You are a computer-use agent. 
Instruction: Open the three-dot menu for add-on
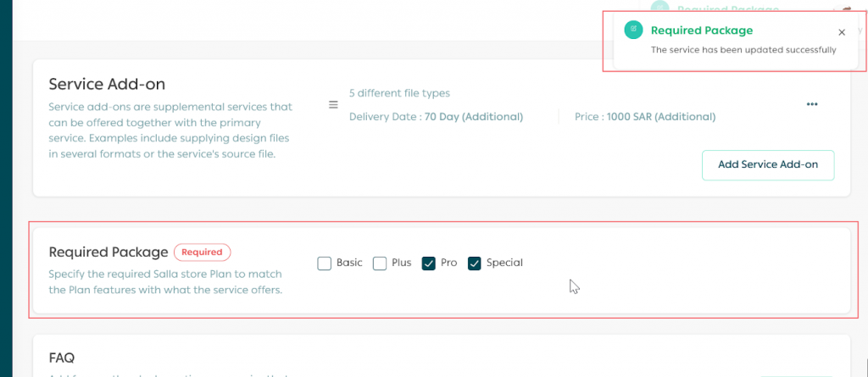pyautogui.click(x=812, y=104)
